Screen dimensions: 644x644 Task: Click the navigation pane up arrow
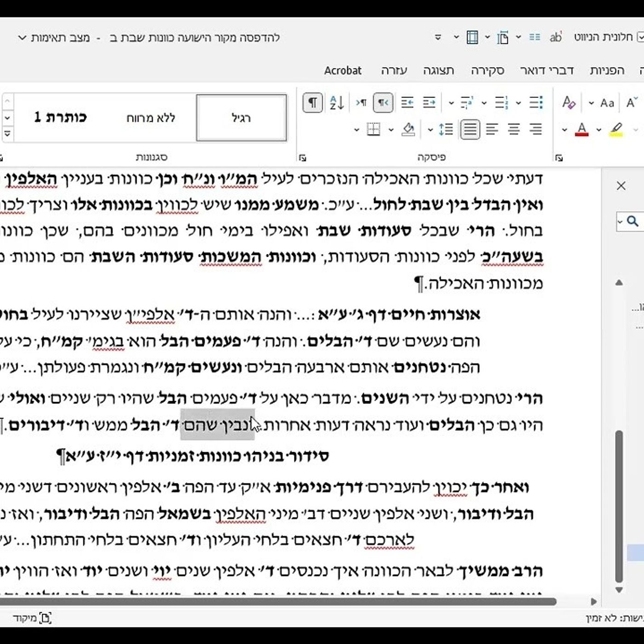(619, 282)
